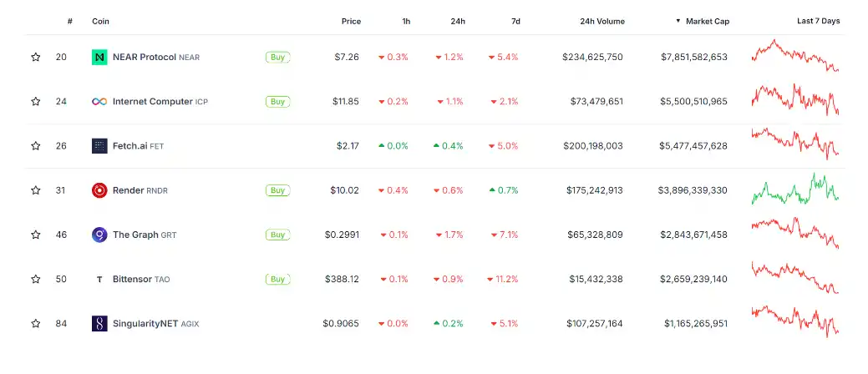The height and width of the screenshot is (374, 868).
Task: Click The Graph price $0.2991
Action: point(342,235)
